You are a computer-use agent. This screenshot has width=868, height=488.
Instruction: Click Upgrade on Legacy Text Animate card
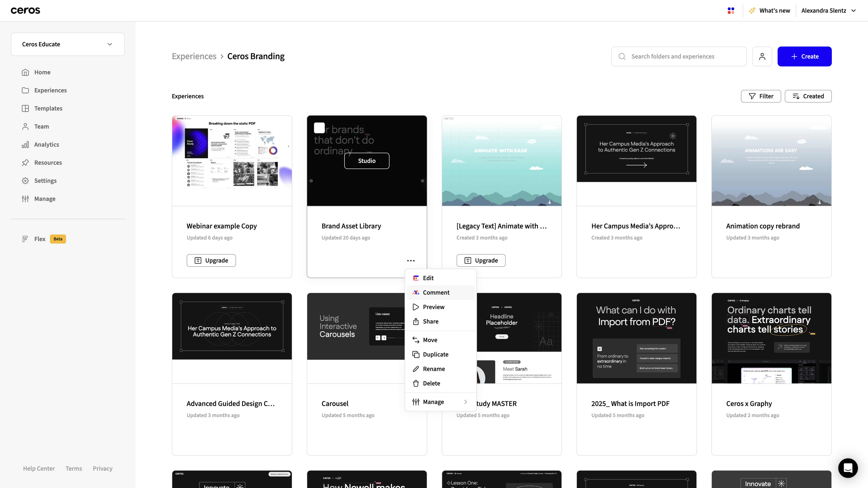click(481, 261)
